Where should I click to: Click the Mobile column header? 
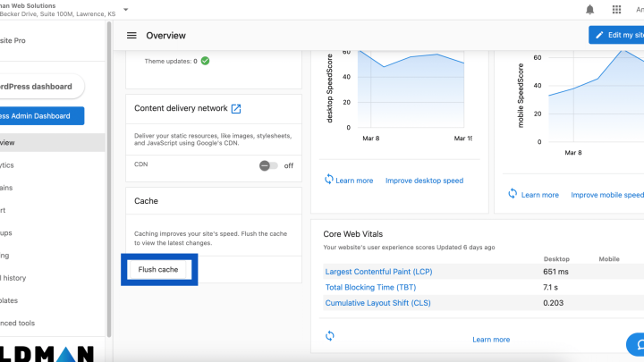click(x=609, y=259)
